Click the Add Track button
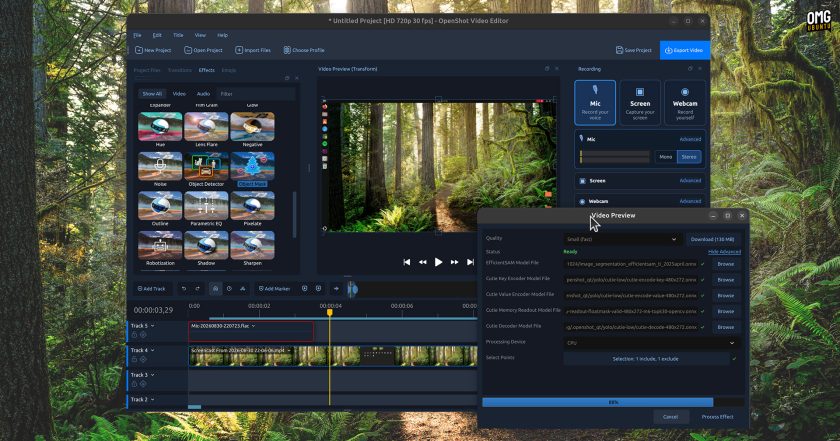This screenshot has height=441, width=840. (x=152, y=289)
